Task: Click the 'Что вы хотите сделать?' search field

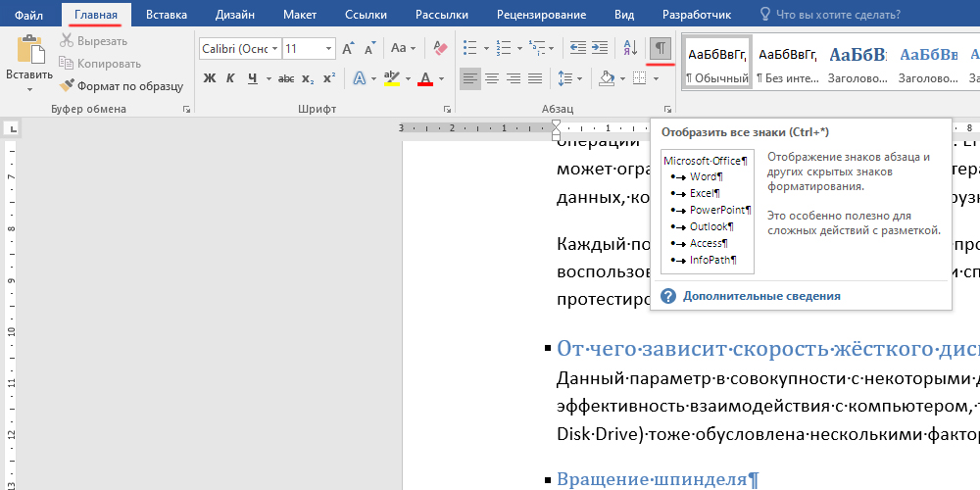Action: (837, 15)
